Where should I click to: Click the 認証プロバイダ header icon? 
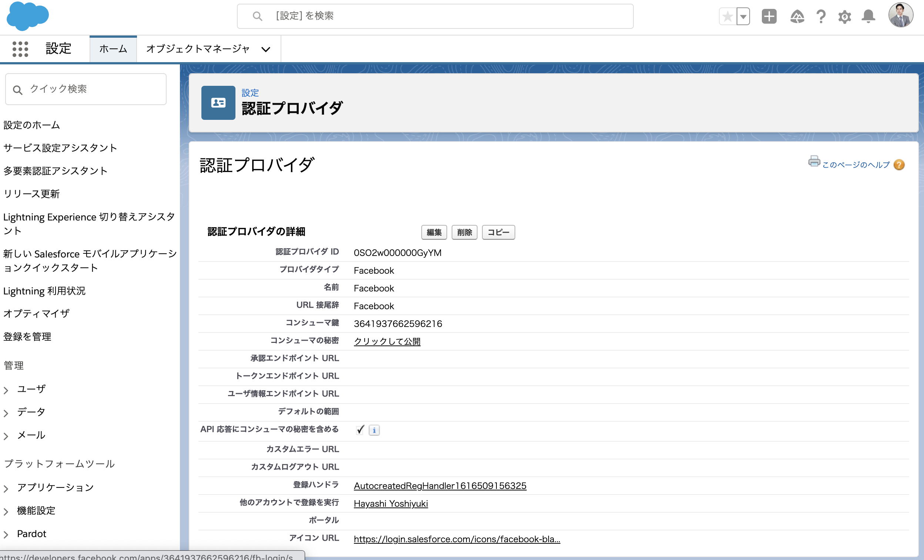(218, 102)
